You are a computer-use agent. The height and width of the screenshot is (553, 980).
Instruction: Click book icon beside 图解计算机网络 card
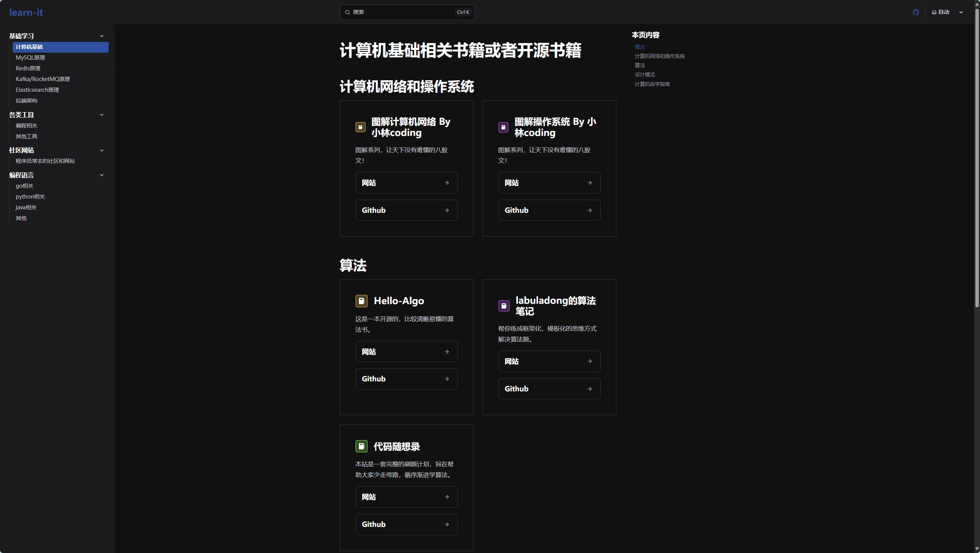[360, 127]
